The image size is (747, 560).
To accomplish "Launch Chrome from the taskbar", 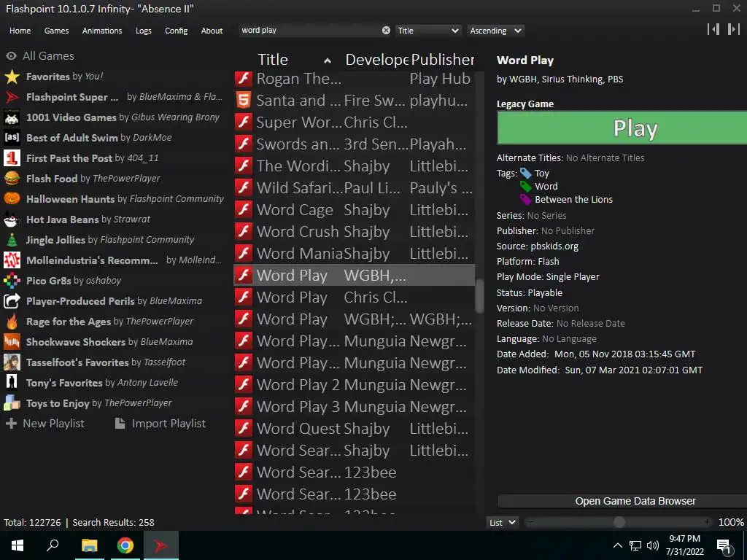I will pos(125,545).
